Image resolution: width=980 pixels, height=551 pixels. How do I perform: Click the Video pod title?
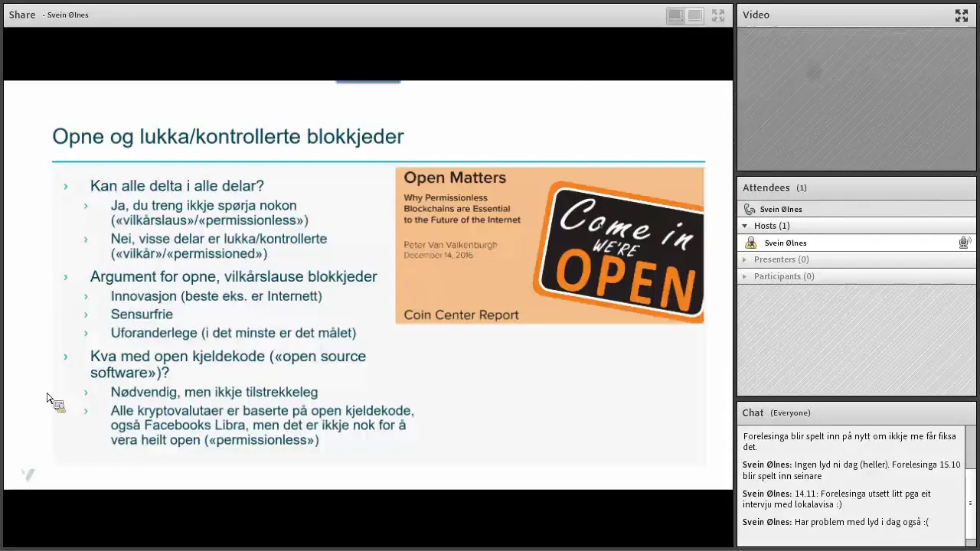pyautogui.click(x=756, y=15)
